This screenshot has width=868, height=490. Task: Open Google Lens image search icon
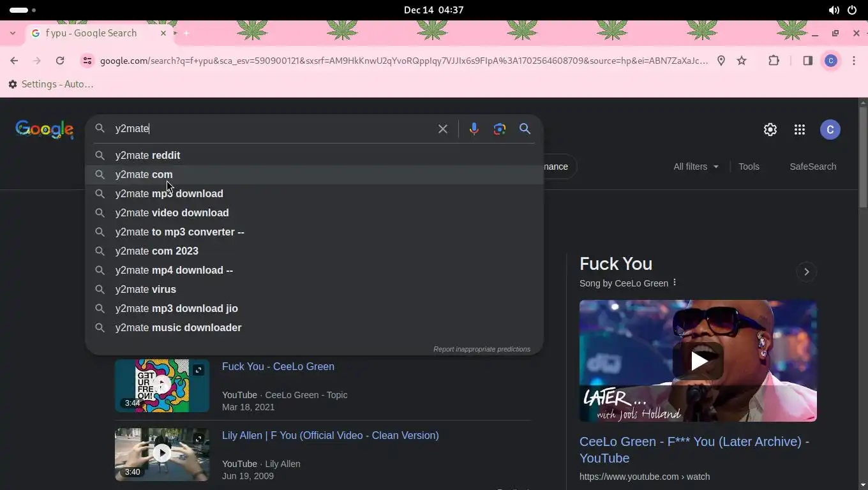pyautogui.click(x=500, y=129)
